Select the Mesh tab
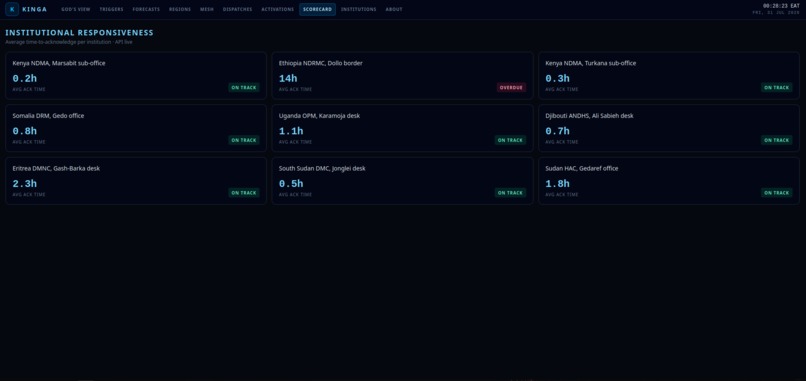 207,9
